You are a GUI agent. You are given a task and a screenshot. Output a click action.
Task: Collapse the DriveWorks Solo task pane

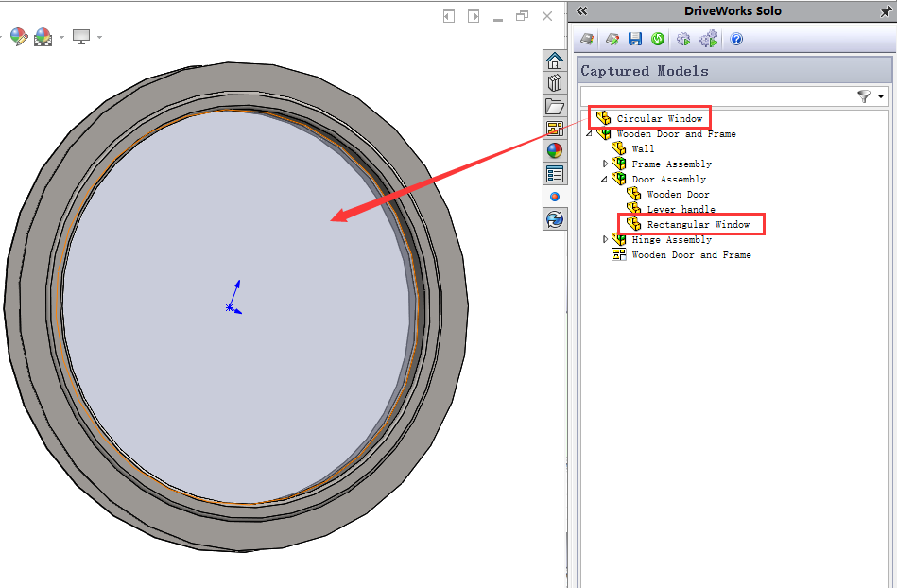pos(582,11)
